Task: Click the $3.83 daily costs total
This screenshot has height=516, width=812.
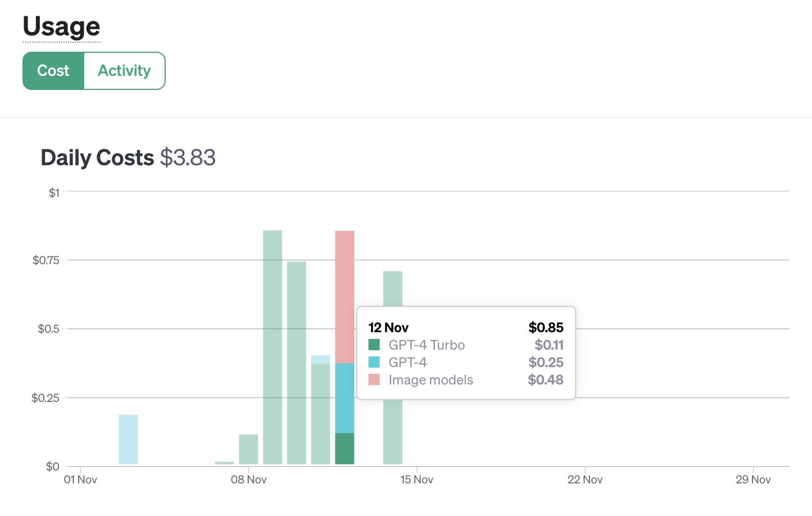Action: (188, 157)
